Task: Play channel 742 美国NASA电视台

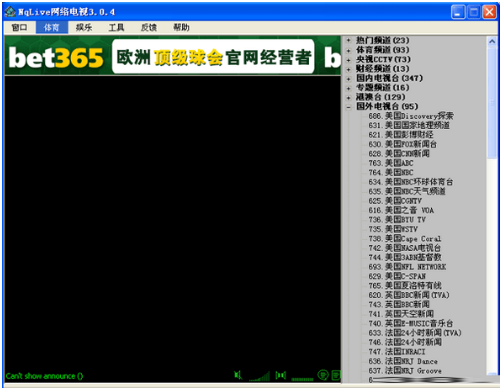Action: pyautogui.click(x=405, y=248)
